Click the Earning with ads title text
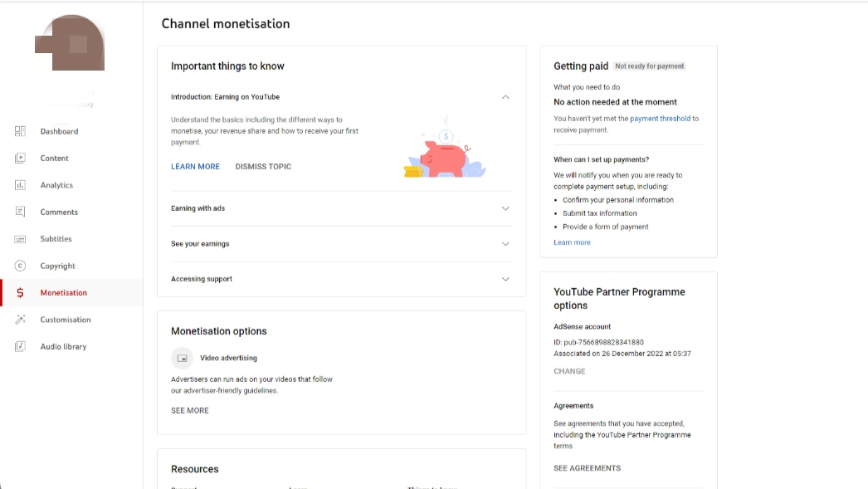Viewport: 868px width, 489px height. pos(198,208)
